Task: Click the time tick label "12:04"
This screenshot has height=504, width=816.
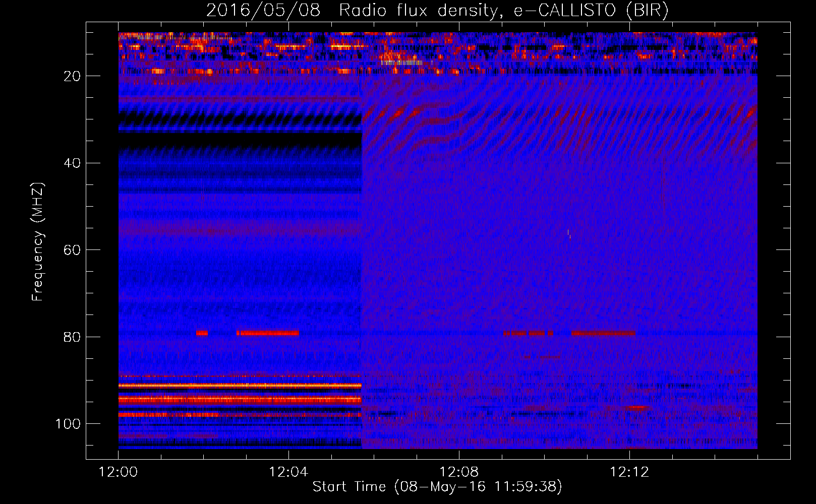Action: coord(288,472)
